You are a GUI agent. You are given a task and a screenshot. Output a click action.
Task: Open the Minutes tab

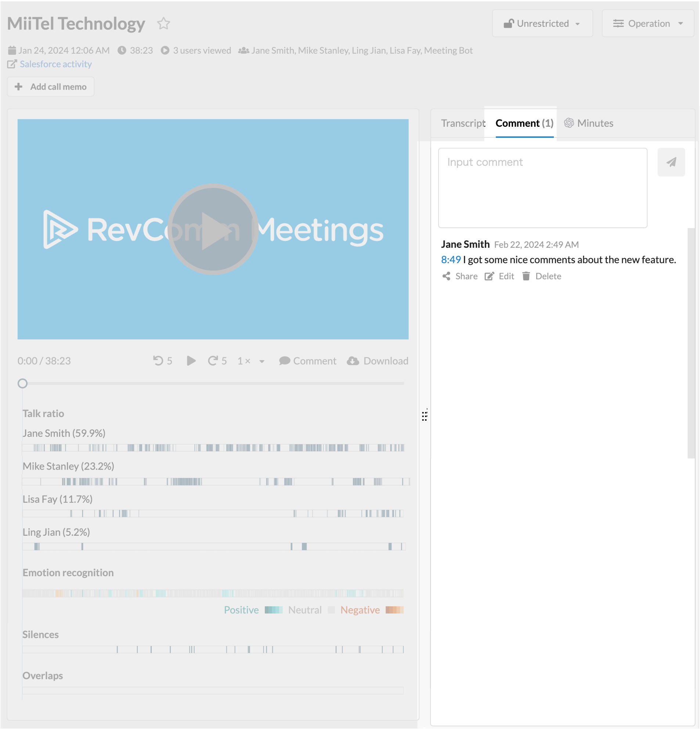click(x=588, y=123)
